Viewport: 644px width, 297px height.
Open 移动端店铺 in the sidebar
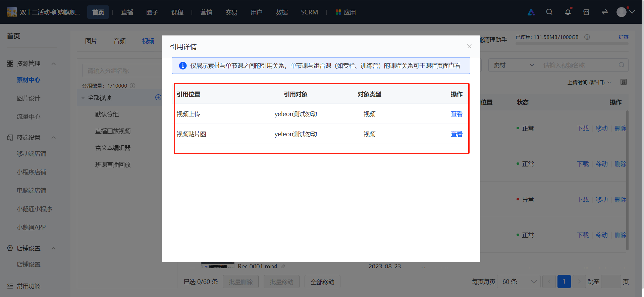pos(32,154)
